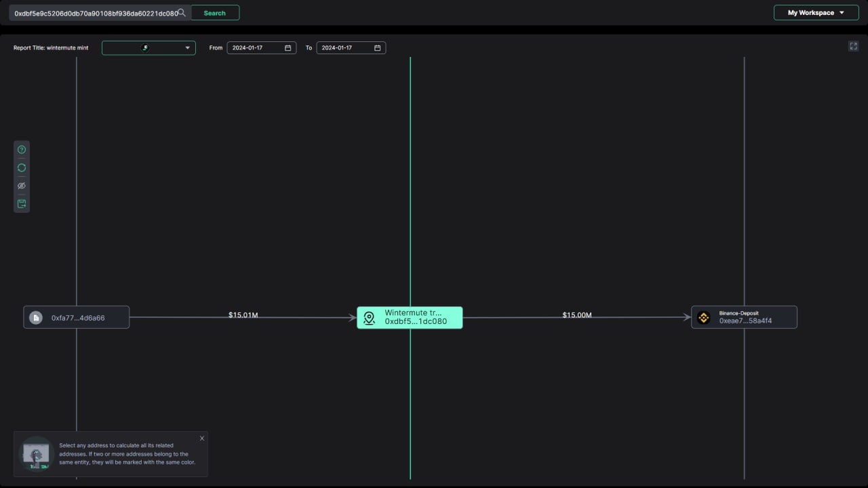Click the $15.00M transfer label
Image resolution: width=868 pixels, height=488 pixels.
[577, 315]
